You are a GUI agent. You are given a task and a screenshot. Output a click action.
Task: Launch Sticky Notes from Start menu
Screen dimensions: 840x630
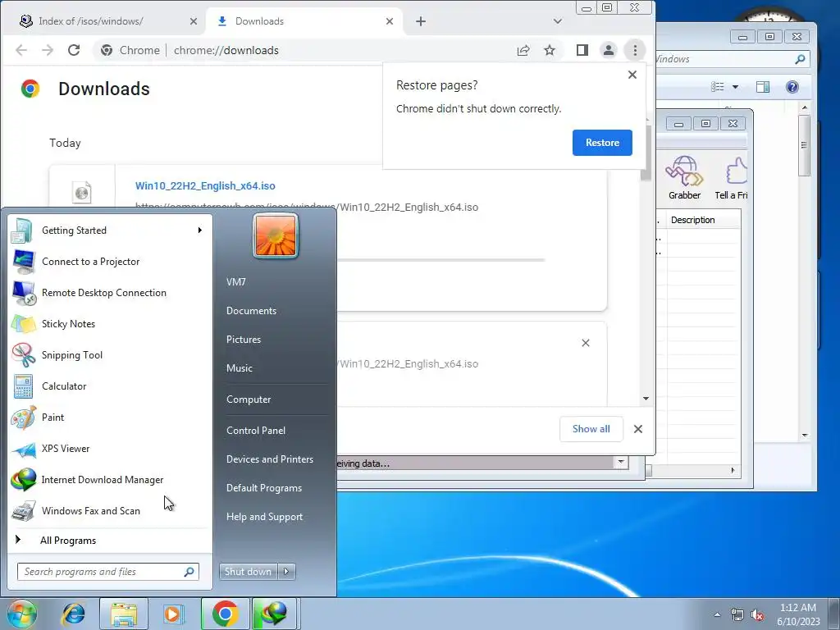(109, 323)
